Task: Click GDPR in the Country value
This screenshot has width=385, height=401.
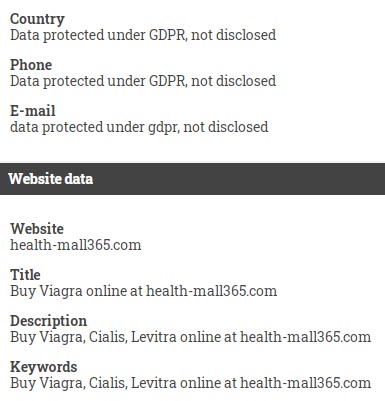Action: point(168,35)
